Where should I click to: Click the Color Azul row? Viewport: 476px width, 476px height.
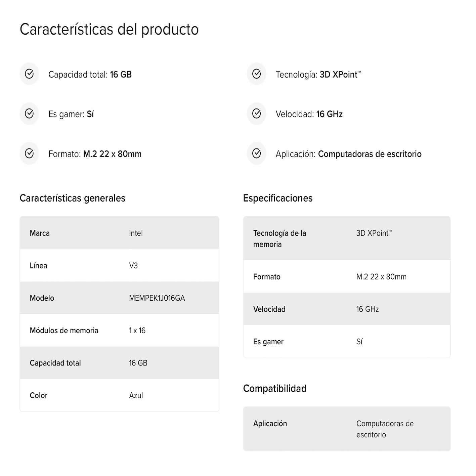(119, 395)
